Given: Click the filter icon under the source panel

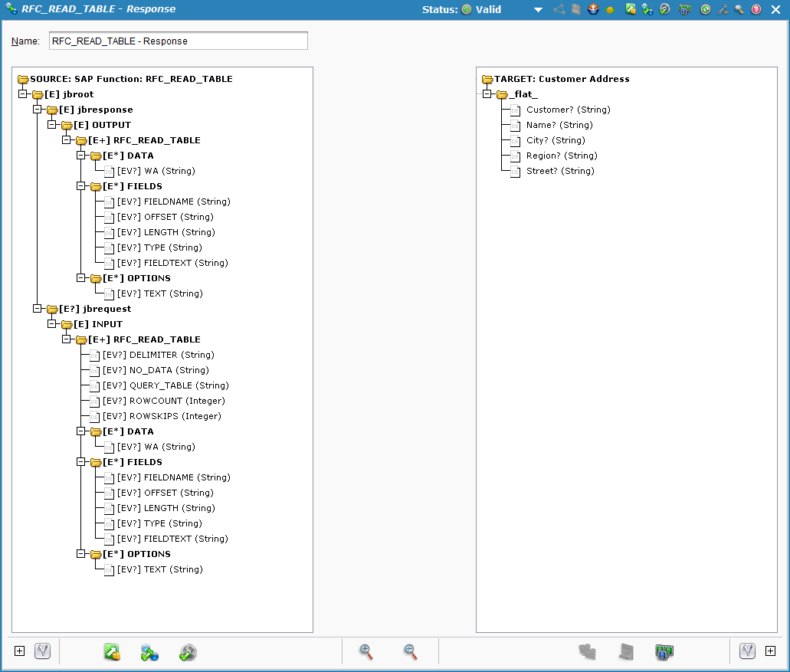Looking at the screenshot, I should pyautogui.click(x=42, y=651).
